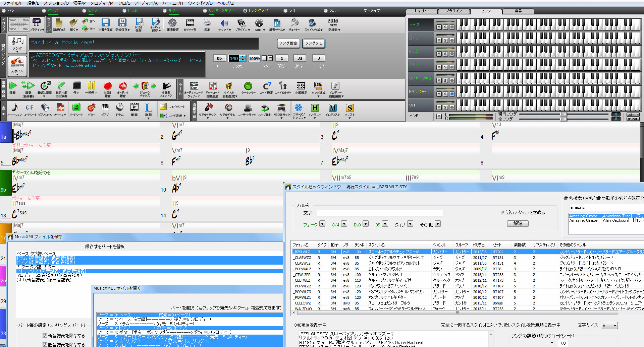Image resolution: width=644 pixels, height=347 pixels.
Task: Open Audio Chord Wizard tool
Action: tap(194, 89)
